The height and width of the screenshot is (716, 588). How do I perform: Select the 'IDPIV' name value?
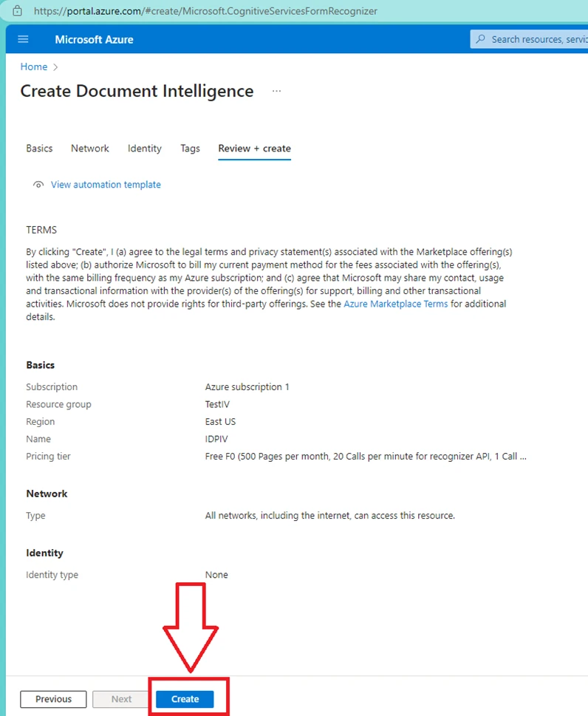point(216,439)
